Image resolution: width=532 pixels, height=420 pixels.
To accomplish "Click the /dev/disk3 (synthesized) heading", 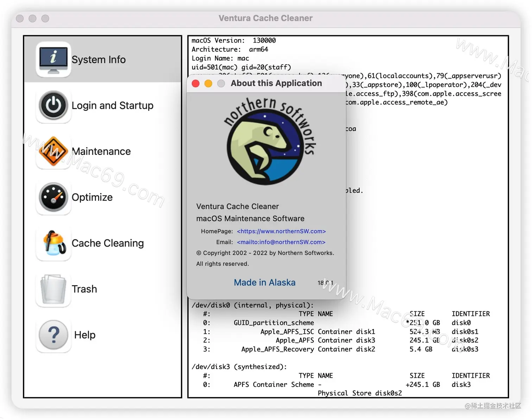I will pyautogui.click(x=239, y=367).
